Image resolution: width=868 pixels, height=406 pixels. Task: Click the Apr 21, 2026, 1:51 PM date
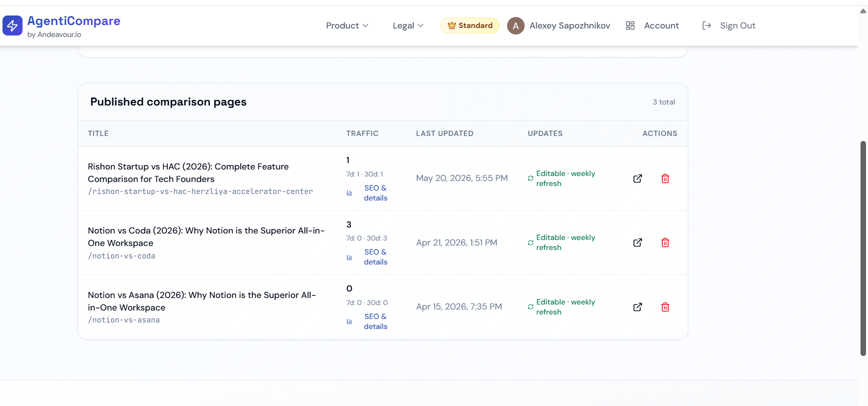tap(457, 242)
